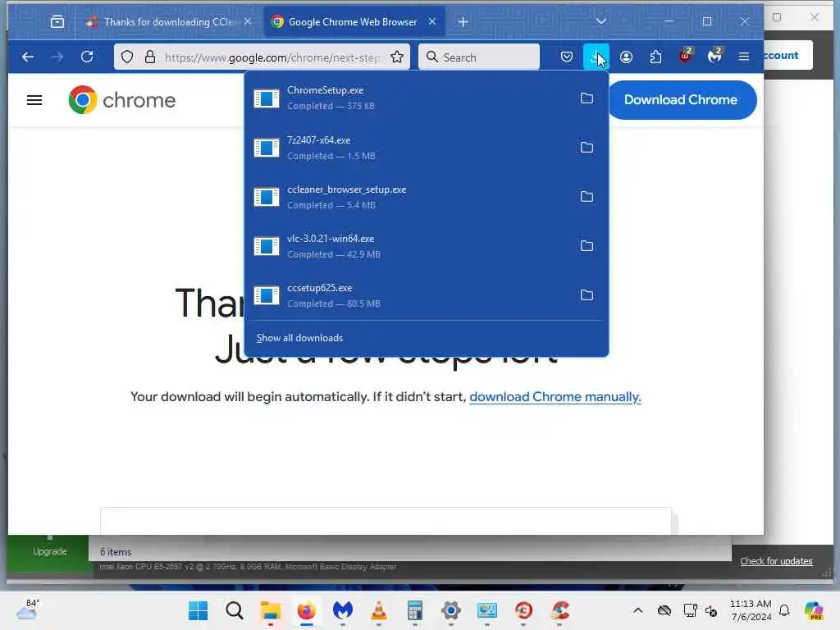
Task: Click the chrome logo on page
Action: (x=122, y=99)
